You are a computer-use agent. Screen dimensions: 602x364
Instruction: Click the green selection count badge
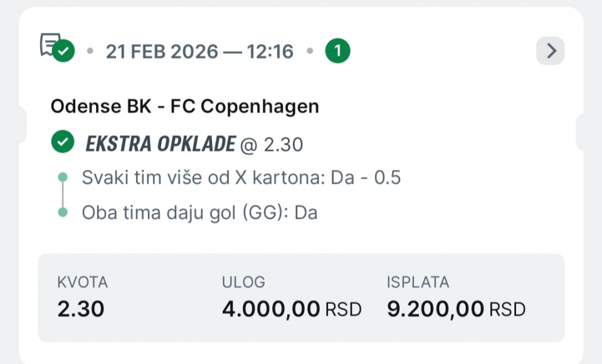click(x=337, y=51)
